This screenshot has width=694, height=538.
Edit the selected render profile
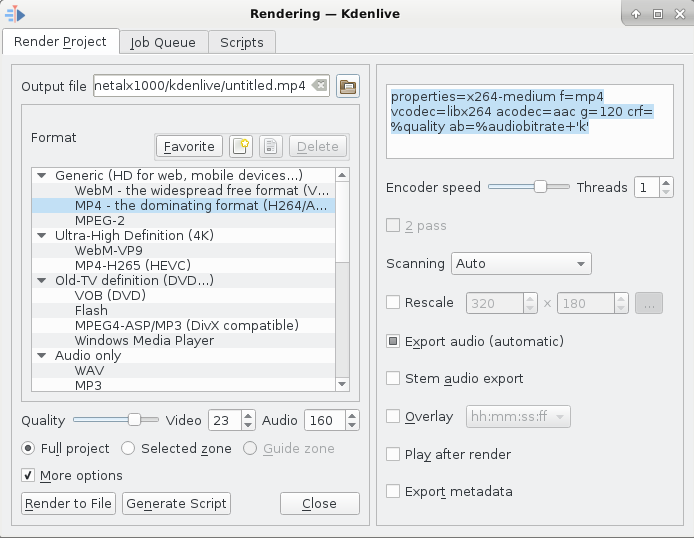pyautogui.click(x=270, y=146)
